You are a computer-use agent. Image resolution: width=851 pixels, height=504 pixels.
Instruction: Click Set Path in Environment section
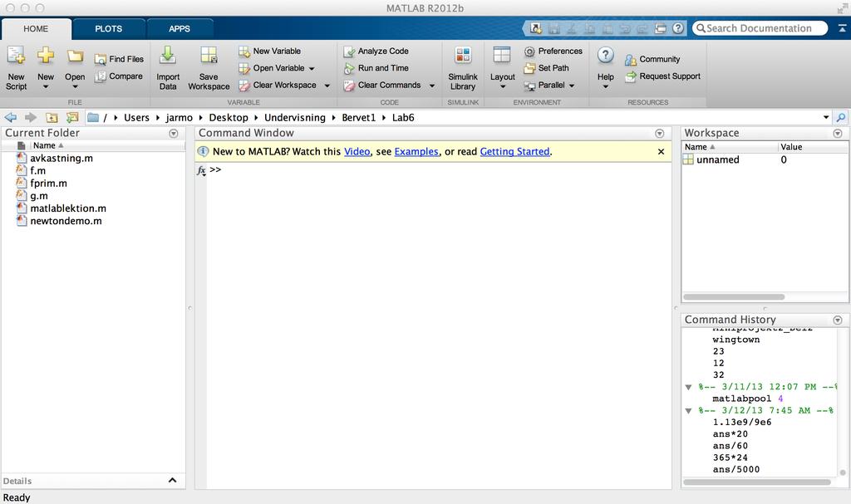pyautogui.click(x=547, y=68)
